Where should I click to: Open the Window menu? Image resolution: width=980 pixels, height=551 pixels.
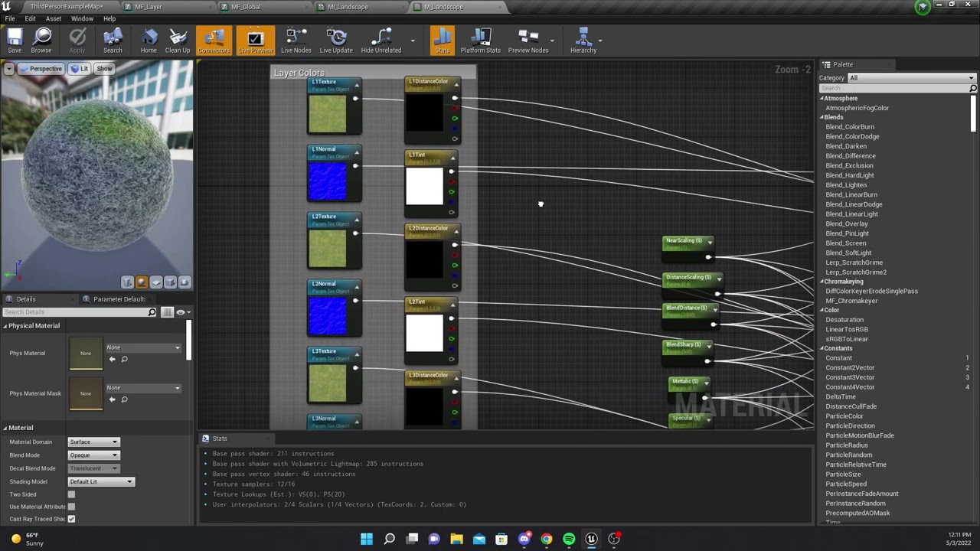click(82, 18)
